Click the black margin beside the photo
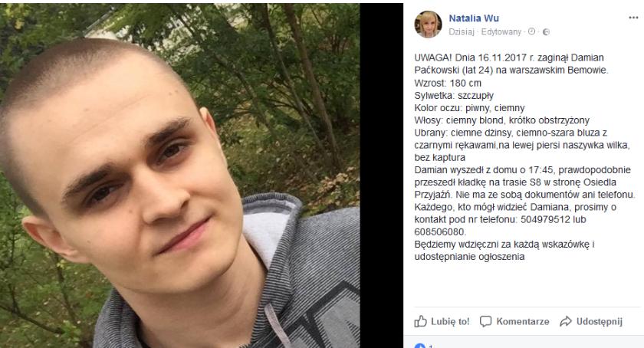644x348 pixels. click(381, 176)
